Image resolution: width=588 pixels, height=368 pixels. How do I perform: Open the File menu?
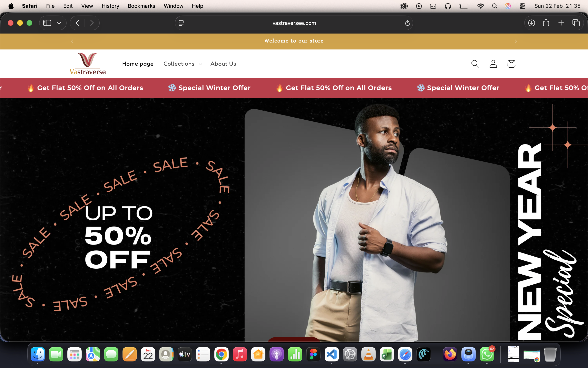[50, 6]
